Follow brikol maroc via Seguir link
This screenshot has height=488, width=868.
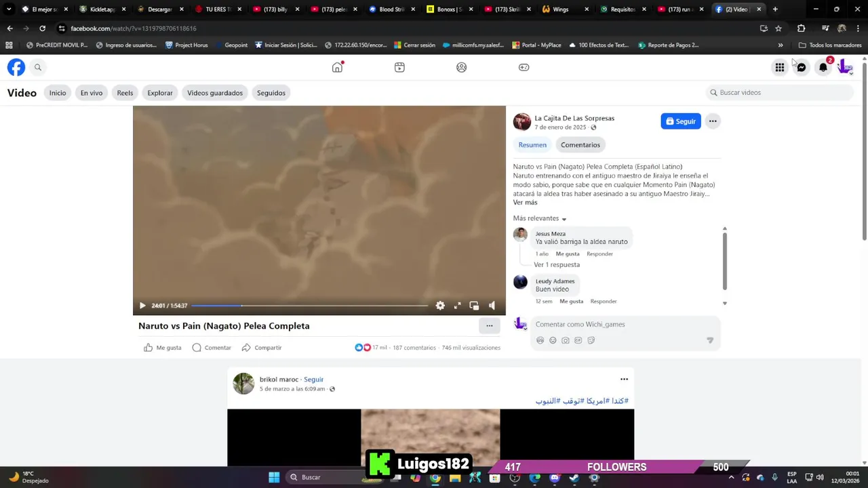(313, 380)
